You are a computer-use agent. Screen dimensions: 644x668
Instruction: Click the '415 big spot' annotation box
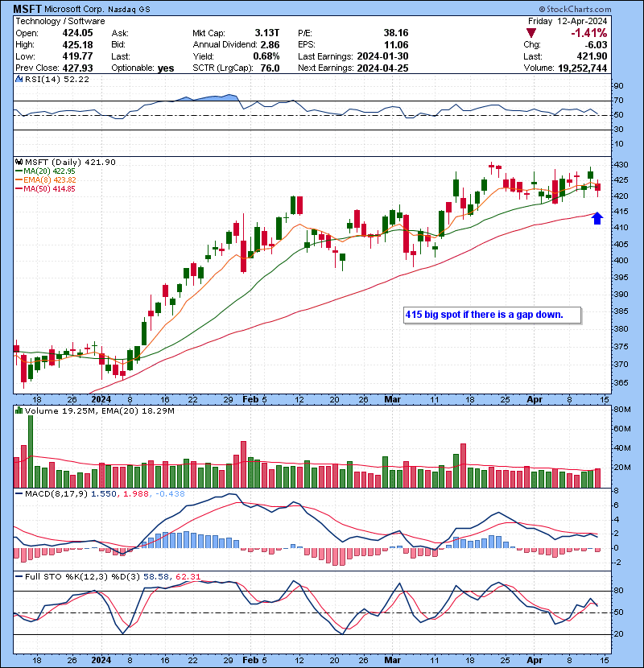[x=493, y=315]
